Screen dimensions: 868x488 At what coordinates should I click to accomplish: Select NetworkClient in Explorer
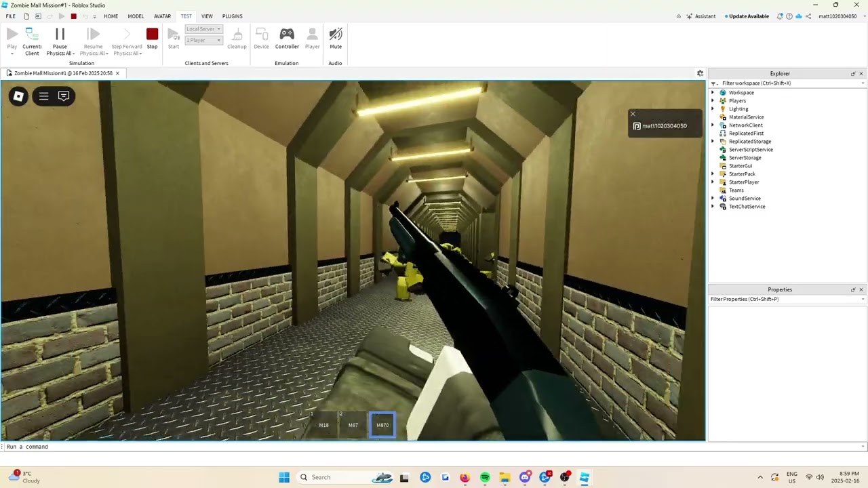(x=745, y=125)
